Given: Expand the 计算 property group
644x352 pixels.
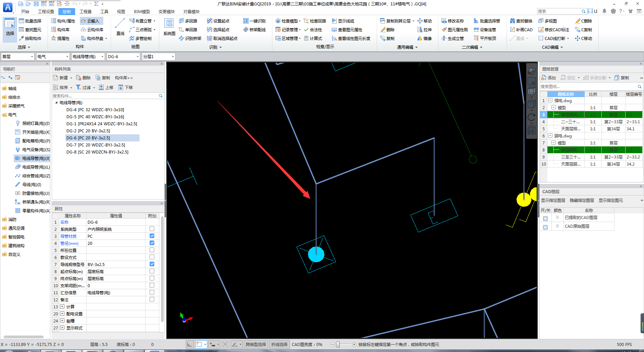Looking at the screenshot, I should (x=62, y=307).
